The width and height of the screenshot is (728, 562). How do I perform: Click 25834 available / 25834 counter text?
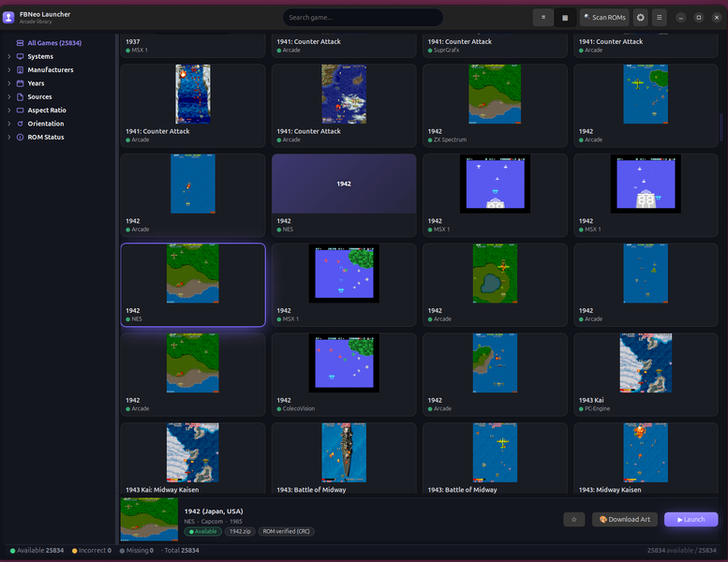(x=681, y=551)
